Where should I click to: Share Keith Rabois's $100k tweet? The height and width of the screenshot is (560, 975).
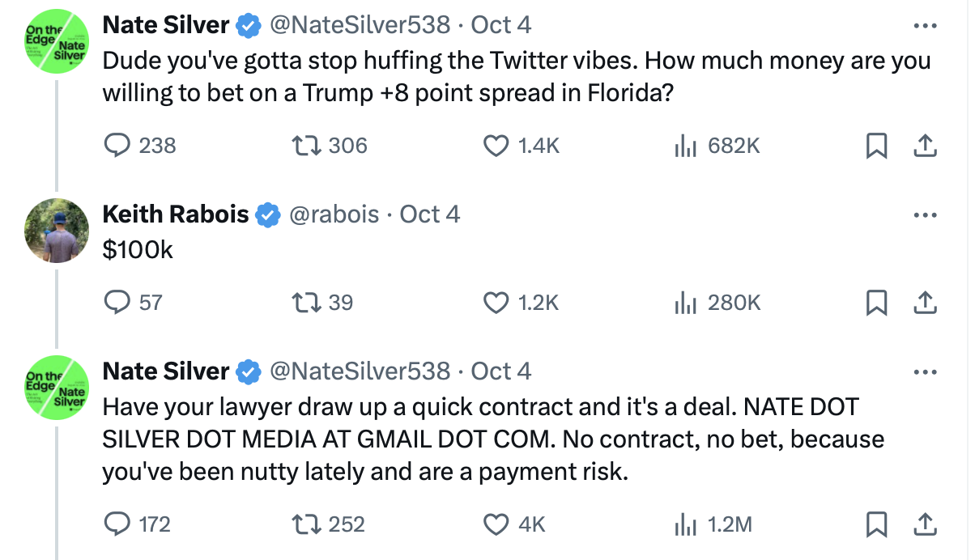pyautogui.click(x=924, y=303)
